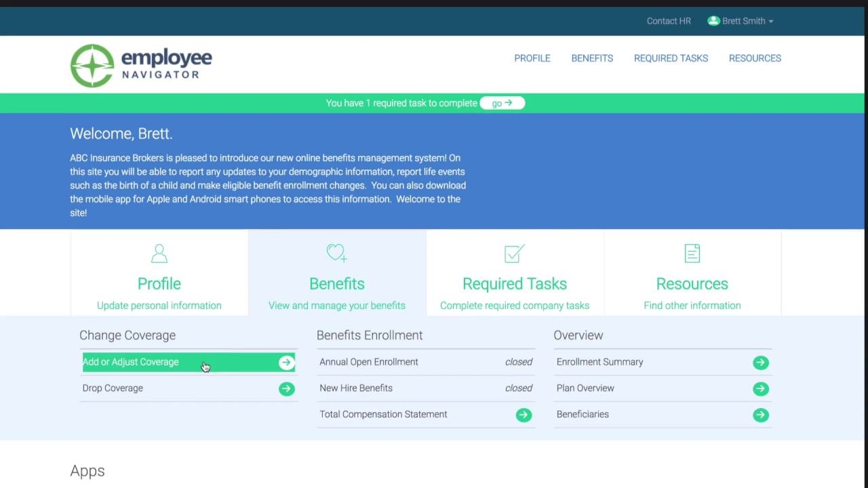Viewport: 868px width, 488px height.
Task: Click the Employee Navigator logo
Action: pyautogui.click(x=141, y=65)
